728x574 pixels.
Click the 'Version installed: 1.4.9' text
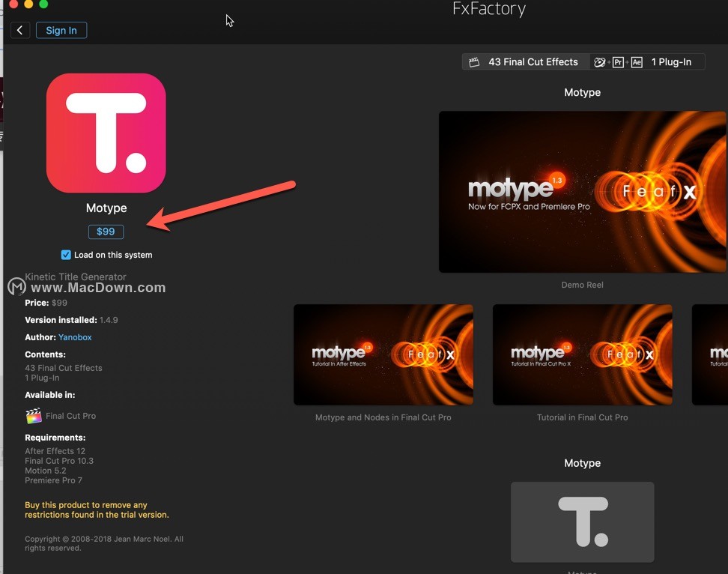(71, 320)
